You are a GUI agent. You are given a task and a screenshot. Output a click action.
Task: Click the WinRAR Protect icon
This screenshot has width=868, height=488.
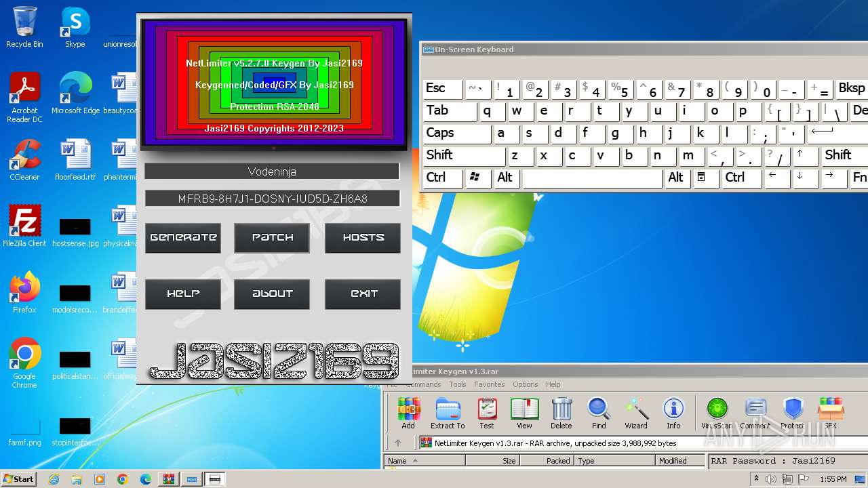click(792, 413)
